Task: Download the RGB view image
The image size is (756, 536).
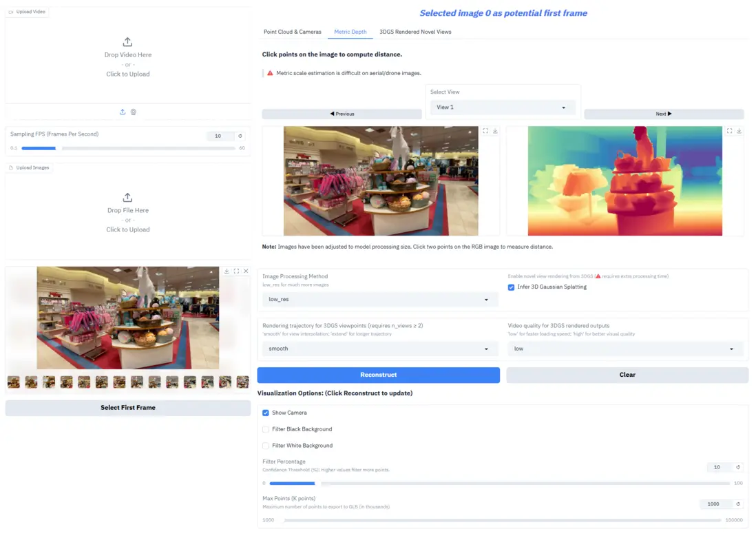Action: 495,131
